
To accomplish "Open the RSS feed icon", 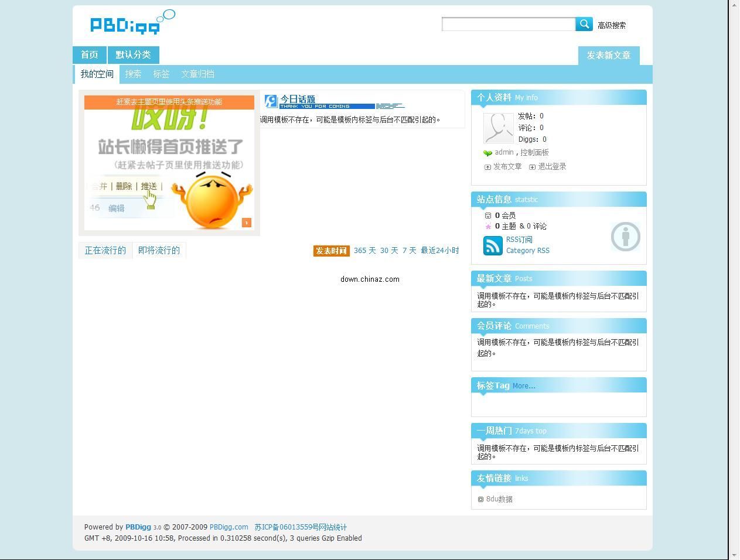I will click(493, 245).
